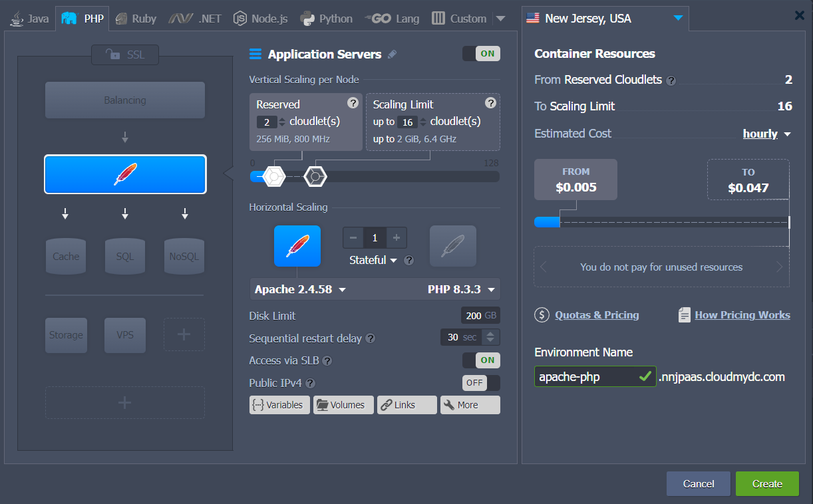
Task: Open help for Reserved cloudlets
Action: 353,103
